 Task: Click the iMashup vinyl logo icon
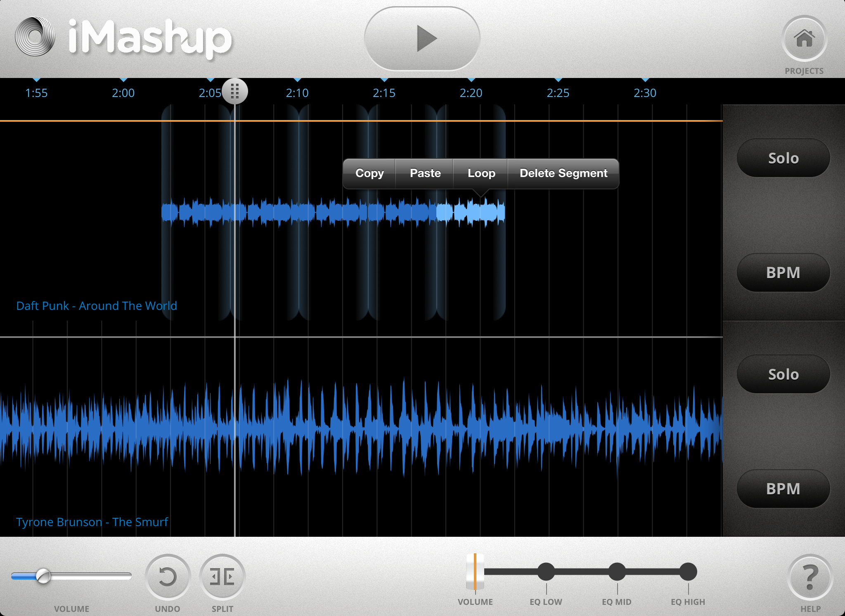pos(35,36)
